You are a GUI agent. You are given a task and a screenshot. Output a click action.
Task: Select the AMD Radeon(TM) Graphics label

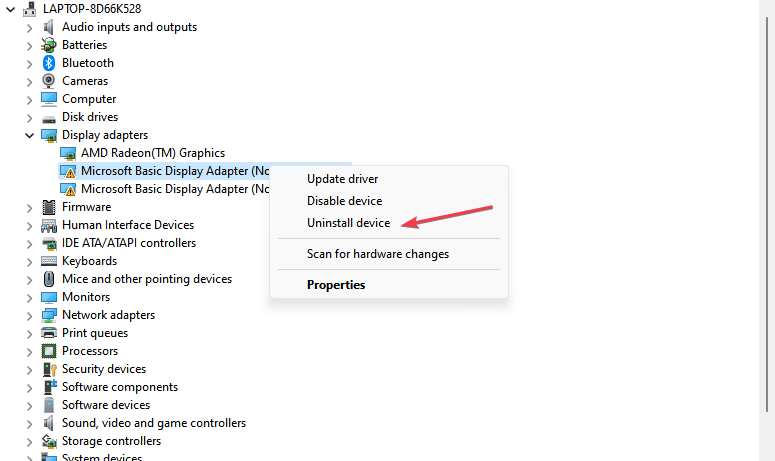click(153, 153)
